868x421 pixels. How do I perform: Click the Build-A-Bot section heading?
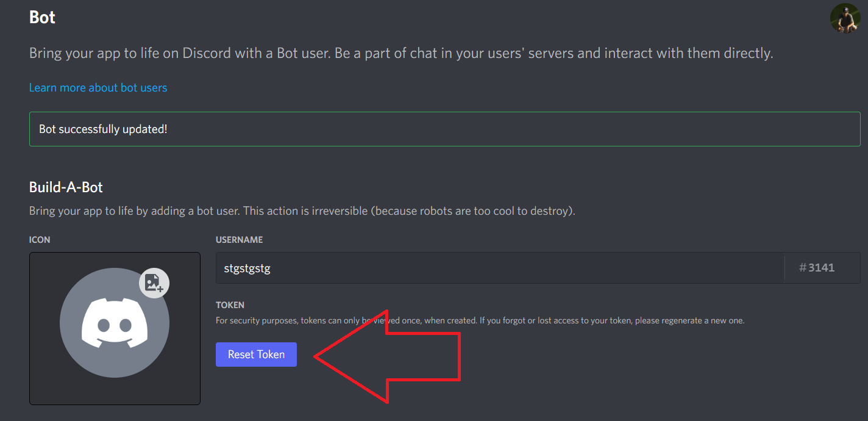tap(66, 187)
